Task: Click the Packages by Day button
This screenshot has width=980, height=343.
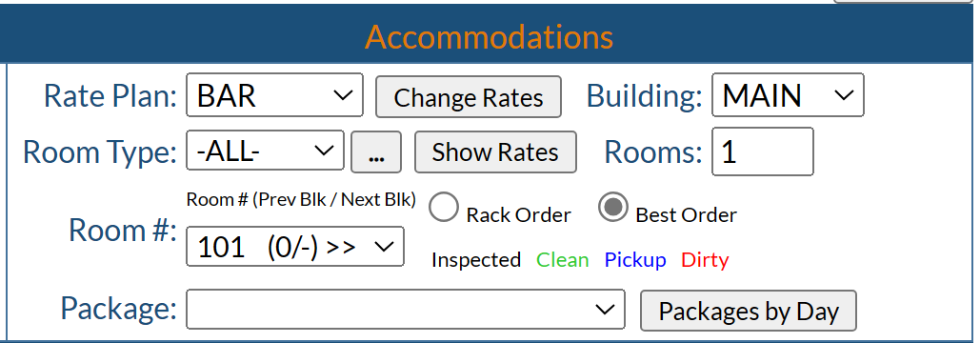Action: (x=749, y=311)
